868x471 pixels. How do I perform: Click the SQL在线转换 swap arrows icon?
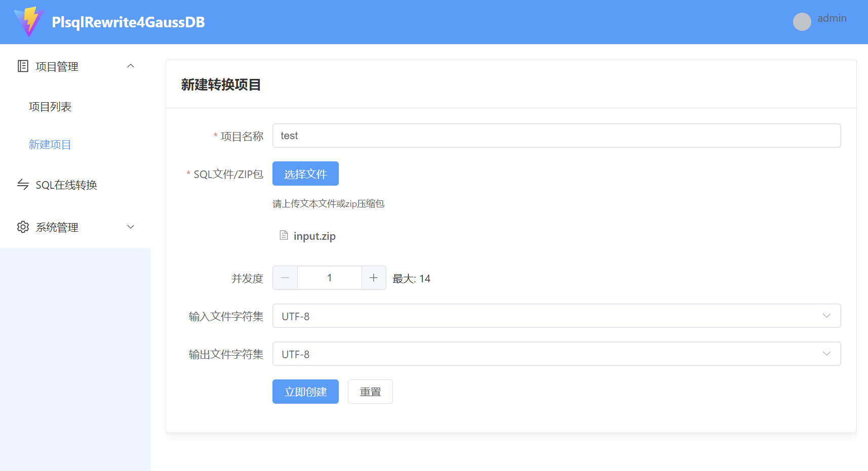click(23, 184)
